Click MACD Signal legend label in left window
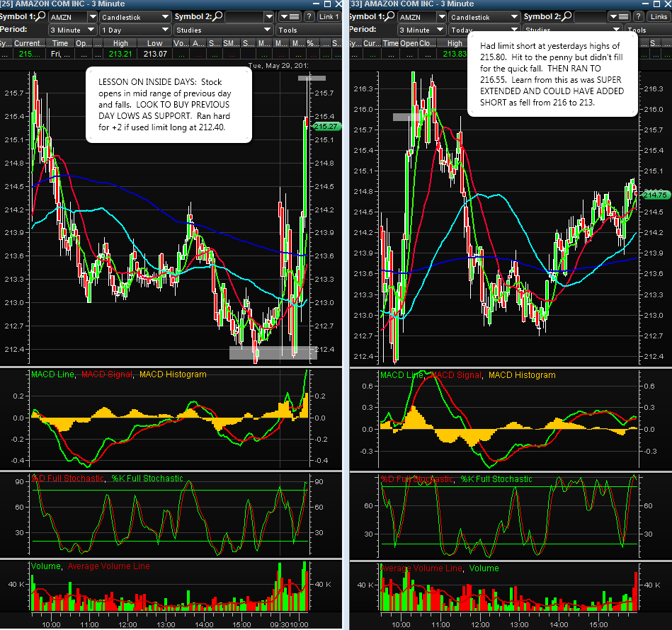672x630 pixels. (x=107, y=374)
